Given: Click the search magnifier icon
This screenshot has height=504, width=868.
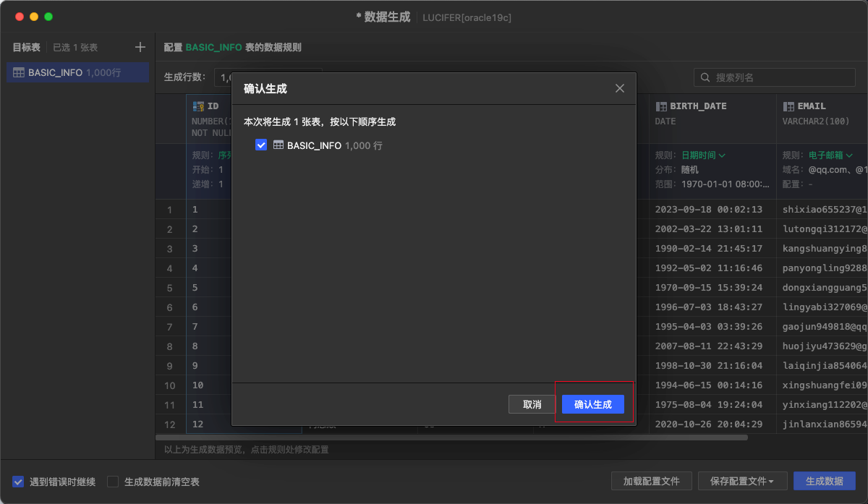Looking at the screenshot, I should [x=705, y=77].
